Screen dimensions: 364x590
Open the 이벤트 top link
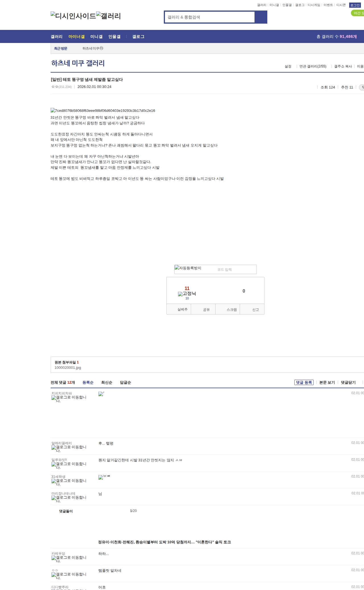pos(328,5)
